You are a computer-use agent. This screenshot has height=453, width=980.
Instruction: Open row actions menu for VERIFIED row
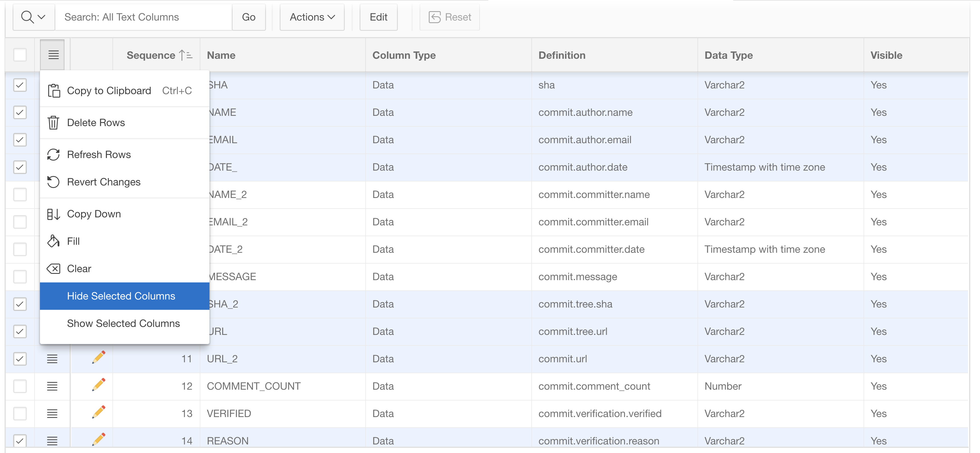(x=52, y=413)
